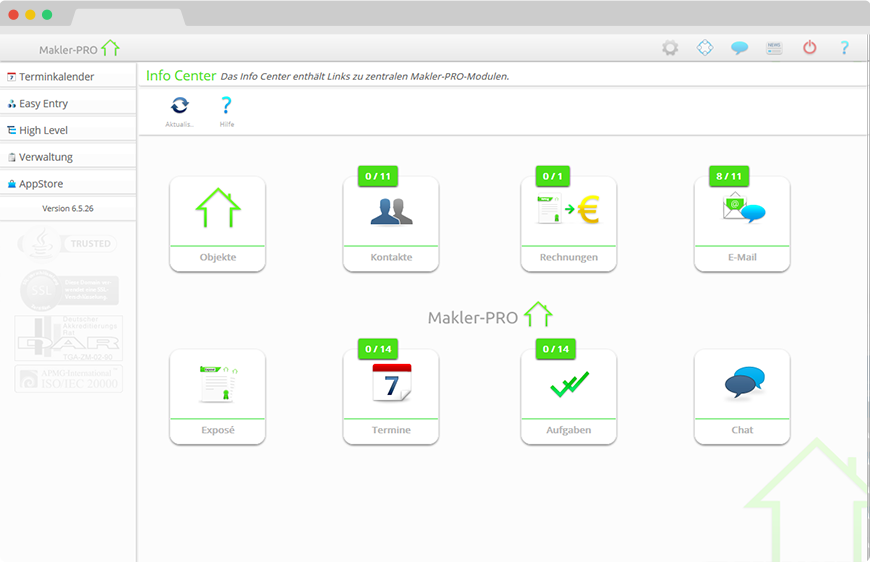Image resolution: width=870 pixels, height=562 pixels.
Task: Open the News icon in header
Action: (774, 48)
